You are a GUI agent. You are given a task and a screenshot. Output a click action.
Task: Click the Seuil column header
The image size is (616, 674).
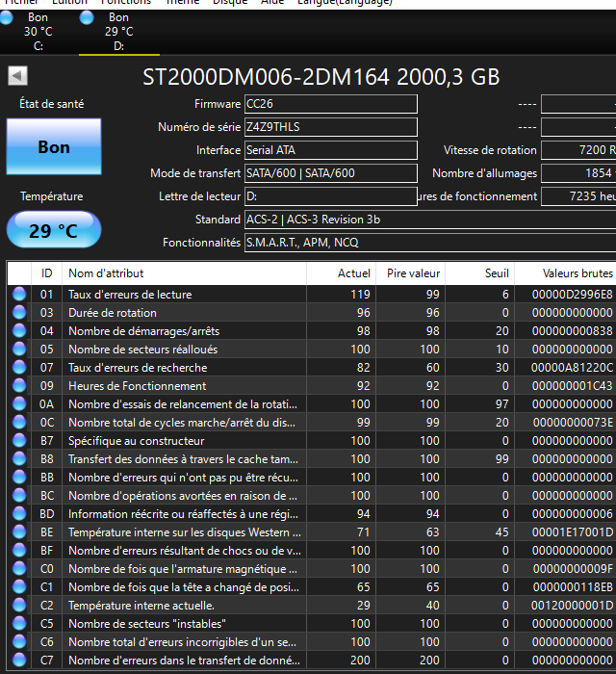tap(480, 273)
